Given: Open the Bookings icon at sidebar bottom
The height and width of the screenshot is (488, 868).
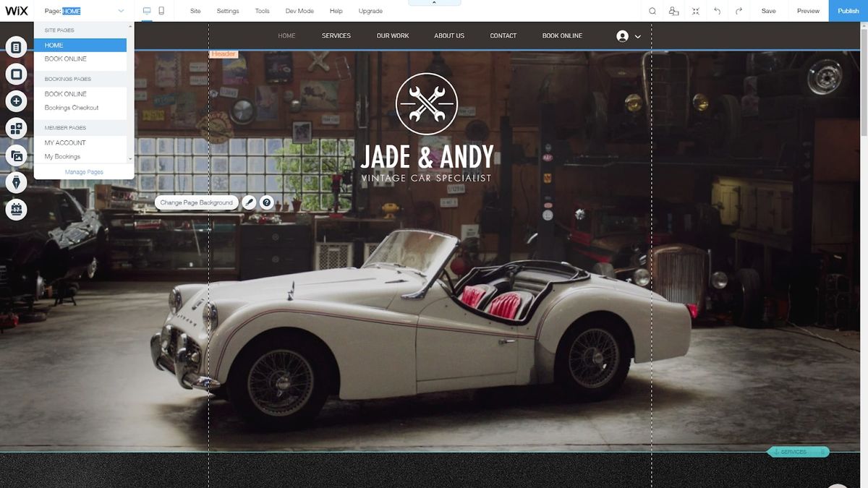Looking at the screenshot, I should (x=16, y=209).
